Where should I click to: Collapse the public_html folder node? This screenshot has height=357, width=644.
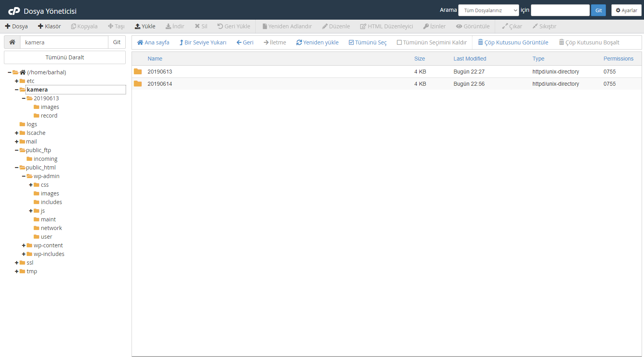click(x=16, y=167)
